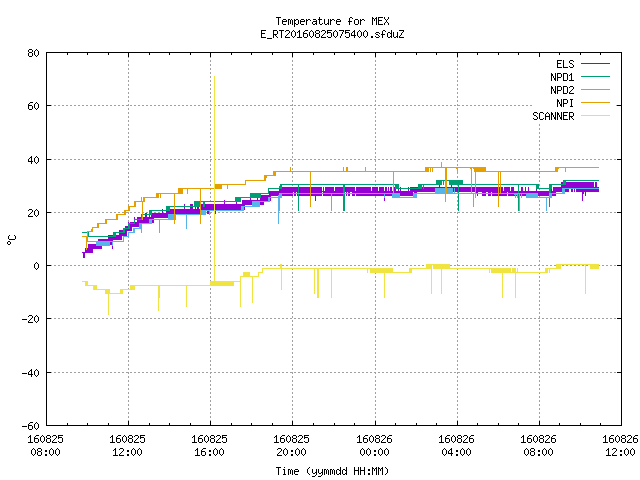640x480 pixels.
Task: Click the top of the yellow SCANNER spike
Action: 214,77
